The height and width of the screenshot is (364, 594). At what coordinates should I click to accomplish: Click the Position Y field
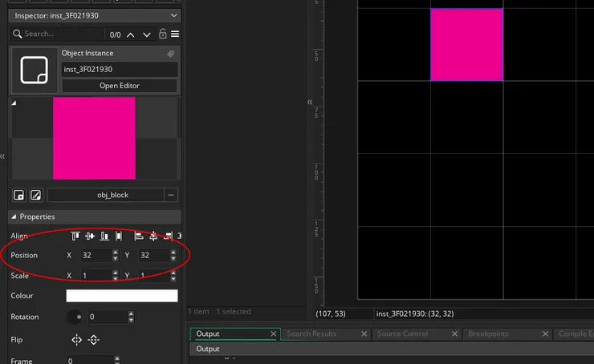coord(155,255)
